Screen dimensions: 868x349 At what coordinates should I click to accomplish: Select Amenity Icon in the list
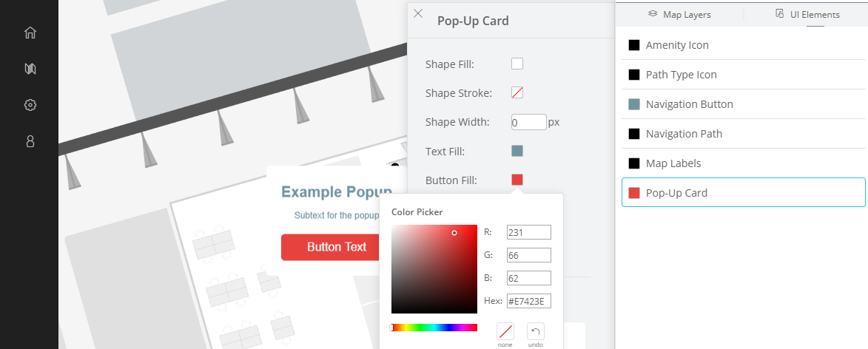click(743, 45)
